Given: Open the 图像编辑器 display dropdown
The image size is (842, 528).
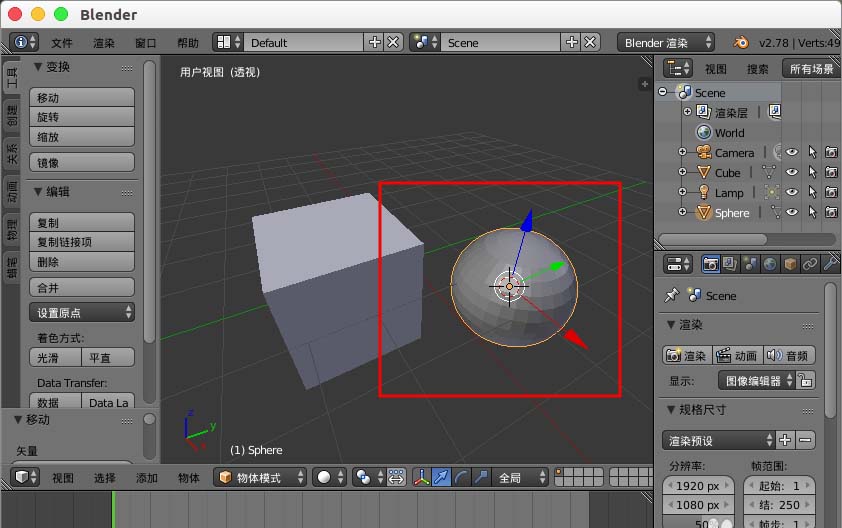Looking at the screenshot, I should click(x=756, y=381).
